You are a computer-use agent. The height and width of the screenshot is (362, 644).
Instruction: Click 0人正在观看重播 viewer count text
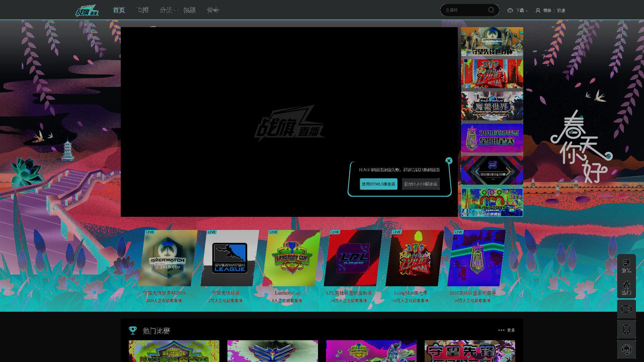(x=287, y=301)
